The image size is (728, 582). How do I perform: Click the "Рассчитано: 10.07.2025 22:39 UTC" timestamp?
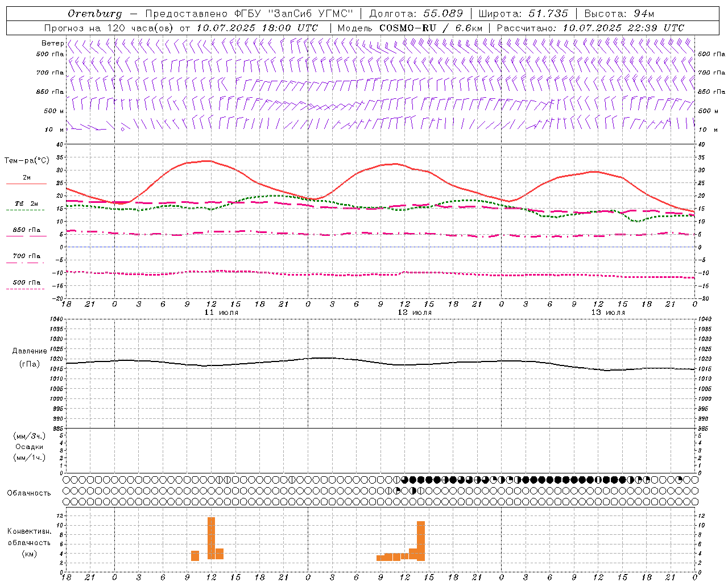(x=590, y=28)
